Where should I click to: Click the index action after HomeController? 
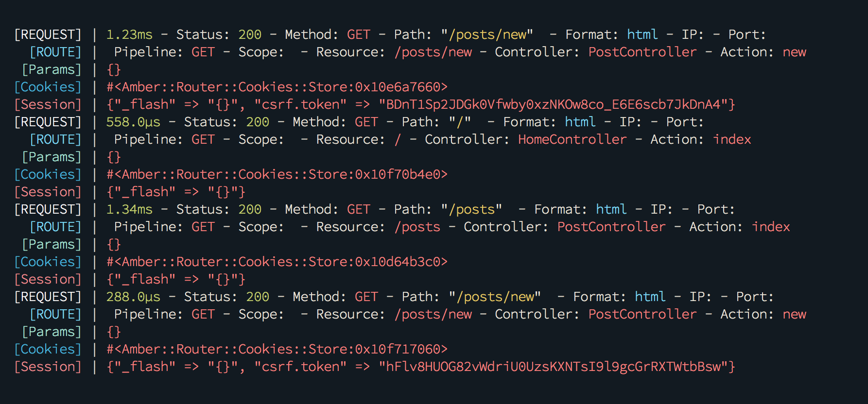click(x=732, y=140)
